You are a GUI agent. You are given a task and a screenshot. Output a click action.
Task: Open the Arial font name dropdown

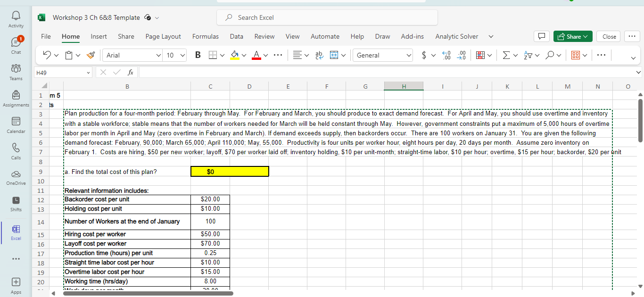click(x=158, y=56)
